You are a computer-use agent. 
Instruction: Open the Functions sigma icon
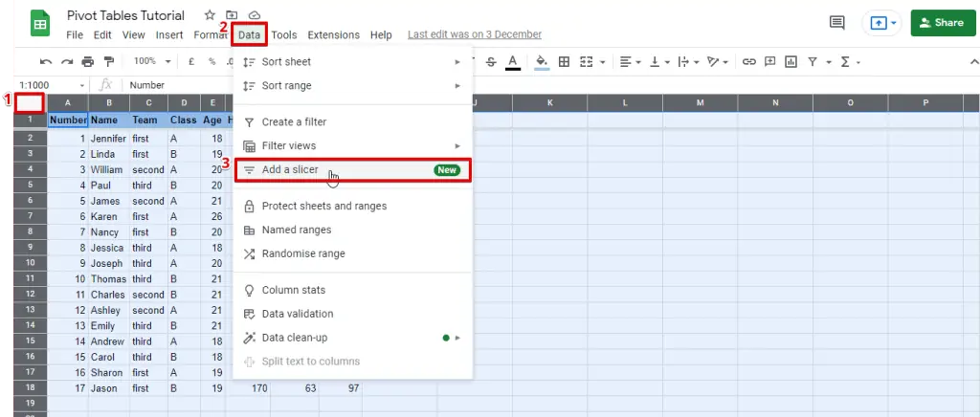(x=845, y=62)
